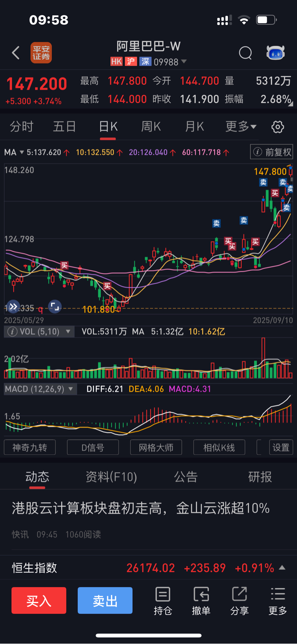Tap the red 买入 button

point(39,601)
